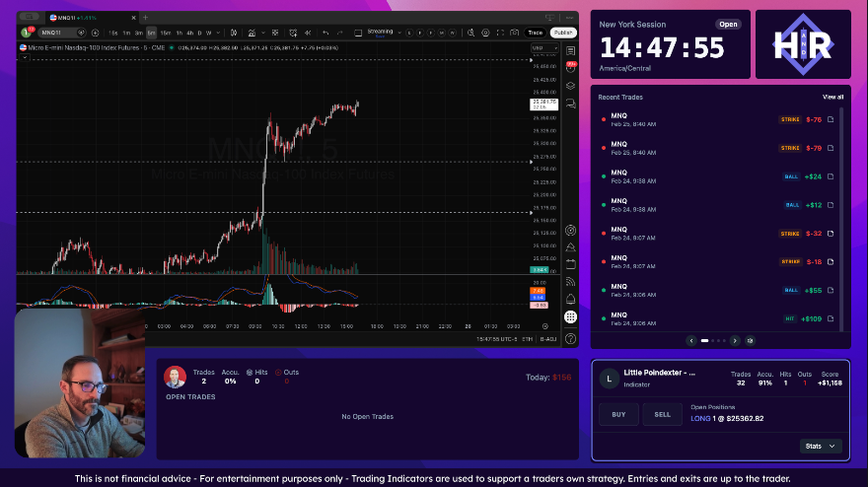Click the BUY button
Image resolution: width=868 pixels, height=487 pixels.
coord(618,414)
